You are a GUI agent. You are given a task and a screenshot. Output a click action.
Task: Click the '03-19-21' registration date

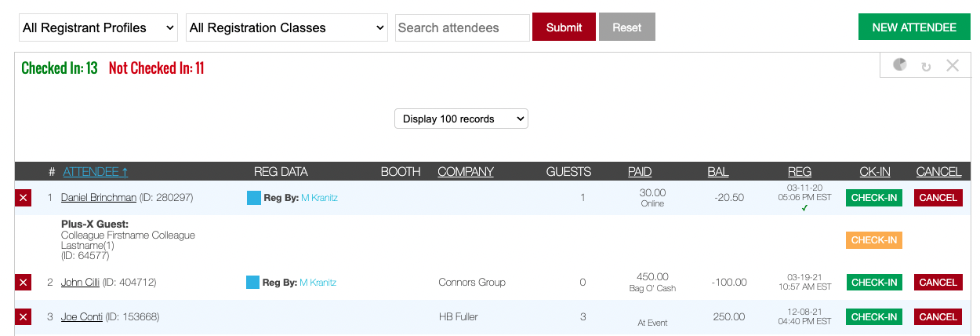point(804,277)
